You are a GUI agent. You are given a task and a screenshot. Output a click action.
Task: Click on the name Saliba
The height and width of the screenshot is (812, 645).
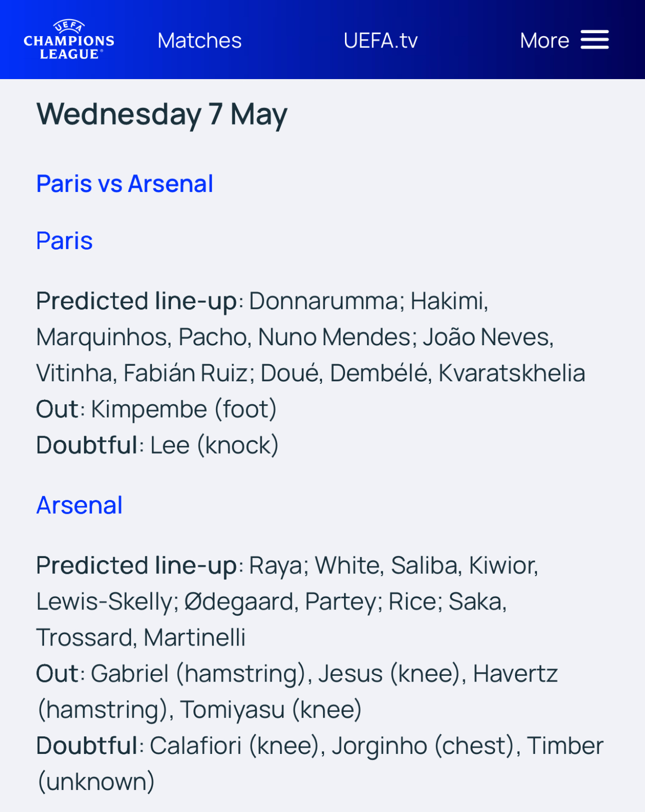424,566
